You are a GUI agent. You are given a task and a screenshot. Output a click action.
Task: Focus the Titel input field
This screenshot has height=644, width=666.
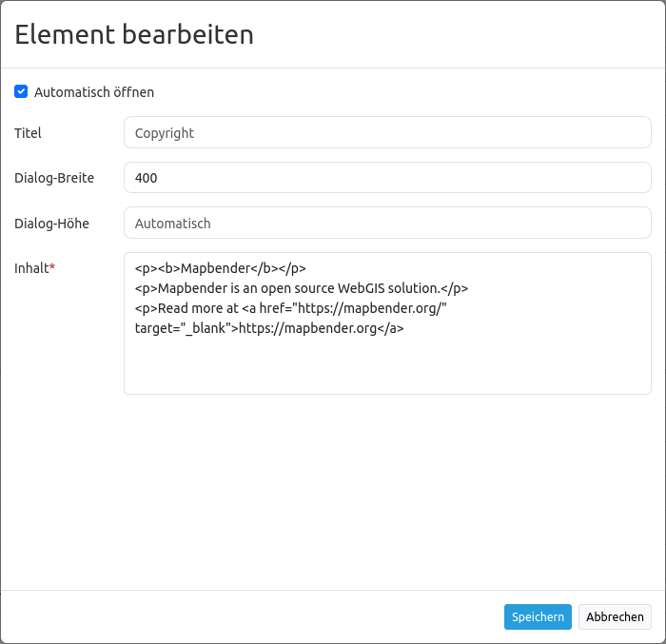pos(387,133)
